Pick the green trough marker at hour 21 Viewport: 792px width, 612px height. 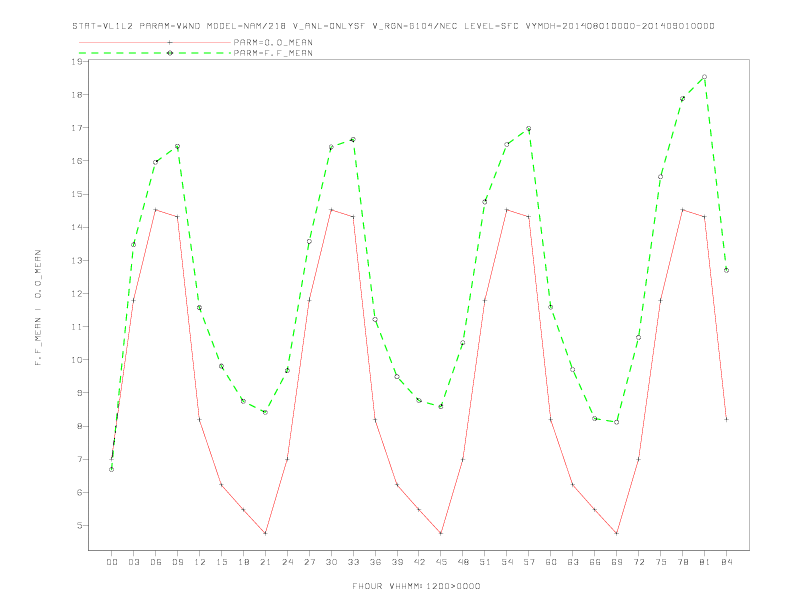click(x=265, y=412)
